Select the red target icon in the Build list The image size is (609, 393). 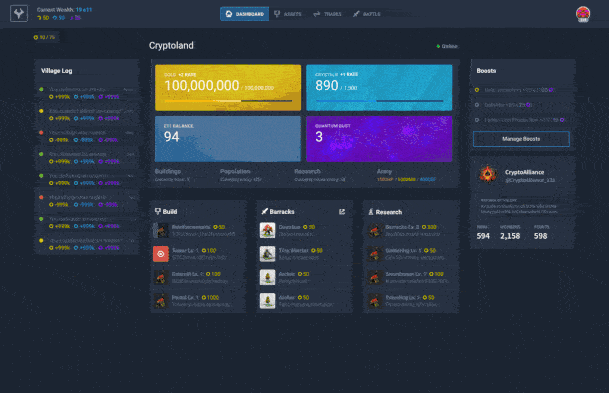pos(161,254)
